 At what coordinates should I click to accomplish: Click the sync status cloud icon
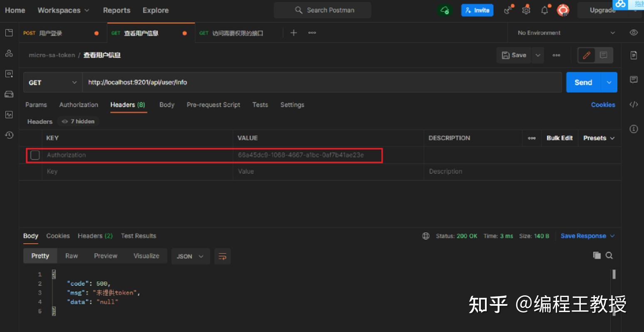pyautogui.click(x=445, y=10)
